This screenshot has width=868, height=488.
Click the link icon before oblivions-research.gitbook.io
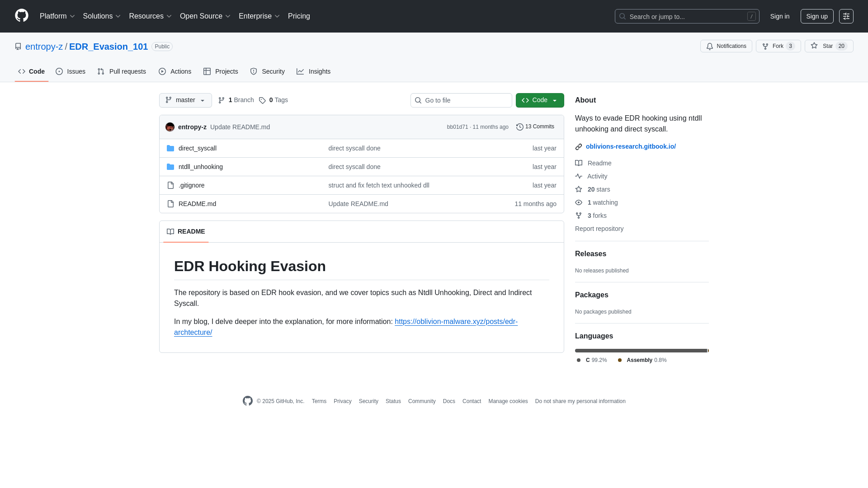point(578,146)
